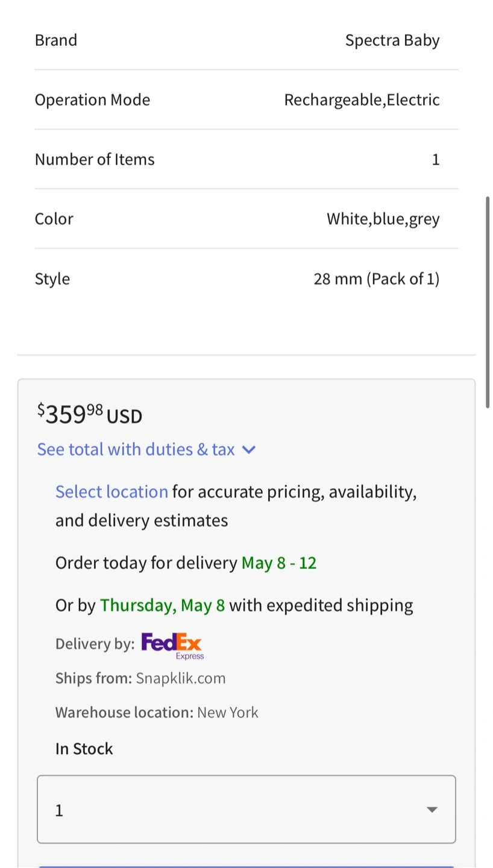493x868 pixels.
Task: Click the Thursday, May 8 expedited date
Action: point(162,605)
